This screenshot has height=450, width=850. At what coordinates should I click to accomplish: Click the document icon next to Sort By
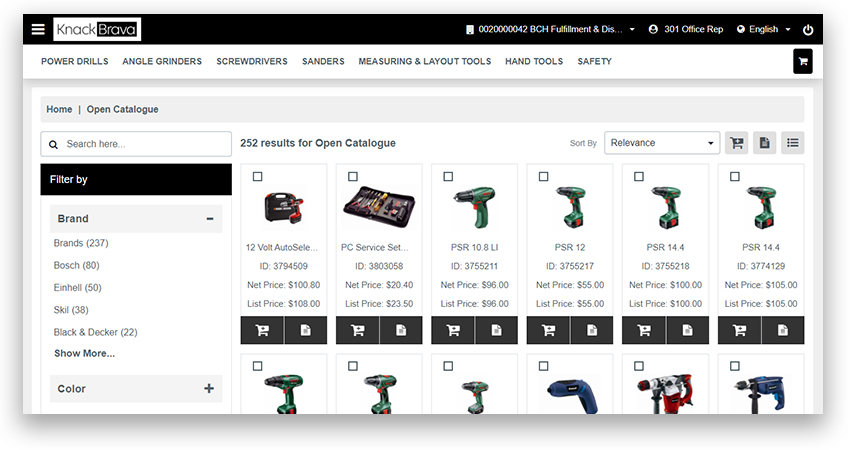[764, 143]
